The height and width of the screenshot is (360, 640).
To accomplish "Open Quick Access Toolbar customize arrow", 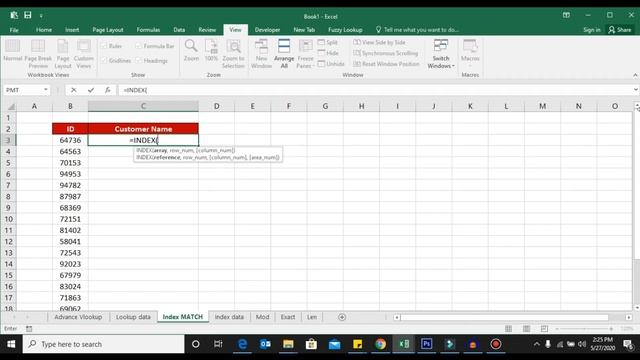I will click(x=41, y=16).
